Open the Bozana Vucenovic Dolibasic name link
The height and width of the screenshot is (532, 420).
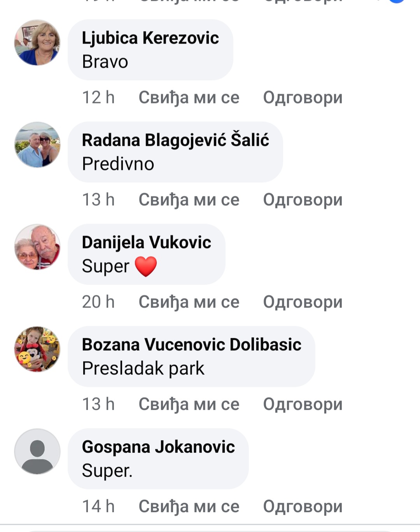pyautogui.click(x=191, y=345)
